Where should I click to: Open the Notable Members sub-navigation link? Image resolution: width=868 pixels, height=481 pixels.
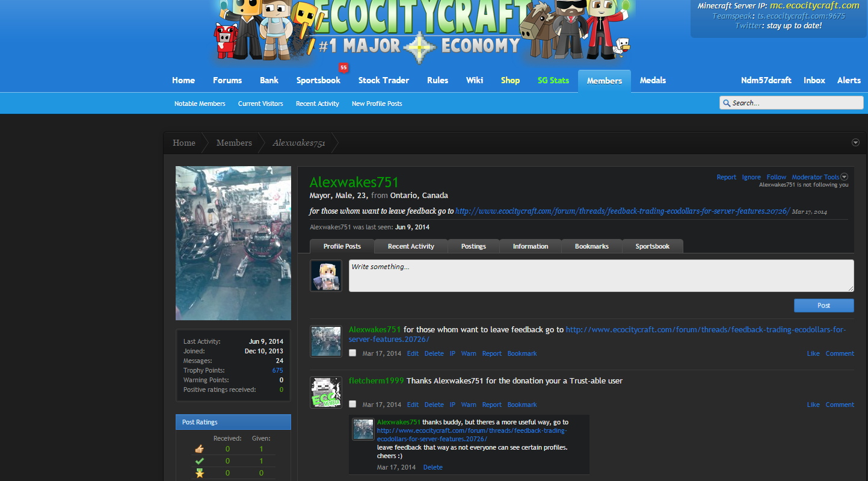[x=200, y=104]
